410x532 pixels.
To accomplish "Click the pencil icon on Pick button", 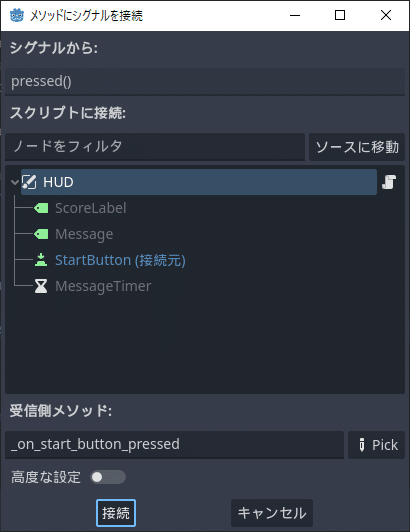I will point(362,445).
